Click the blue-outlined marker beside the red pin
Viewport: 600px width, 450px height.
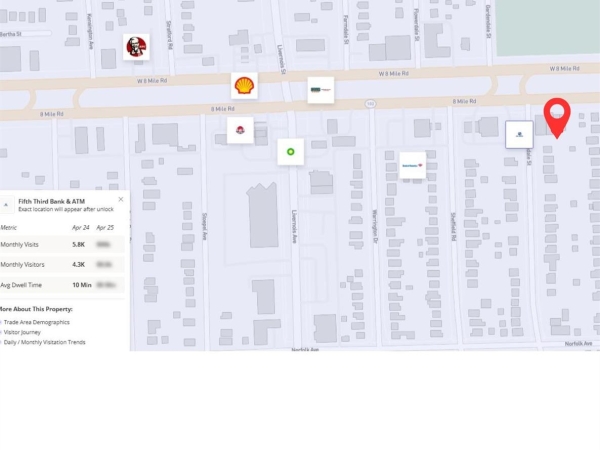tap(519, 134)
